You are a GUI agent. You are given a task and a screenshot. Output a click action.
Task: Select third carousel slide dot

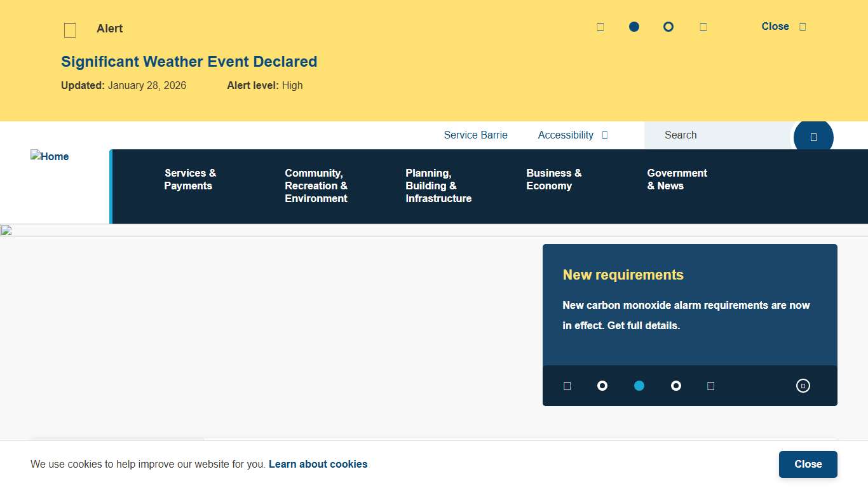tap(675, 386)
